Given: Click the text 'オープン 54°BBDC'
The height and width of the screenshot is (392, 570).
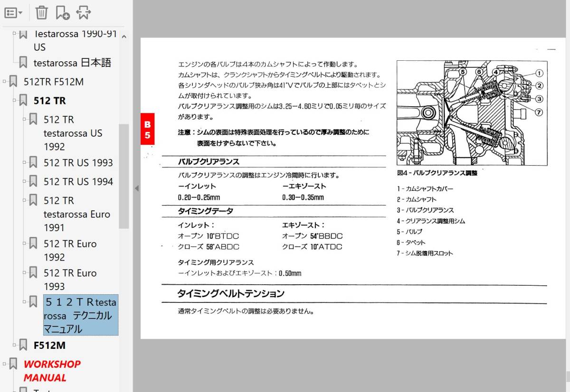Looking at the screenshot, I should coord(313,236).
